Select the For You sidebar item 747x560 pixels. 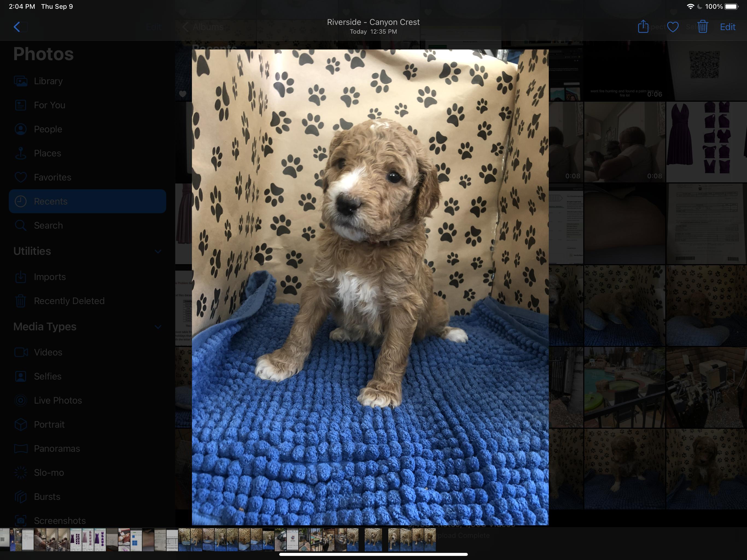[49, 105]
